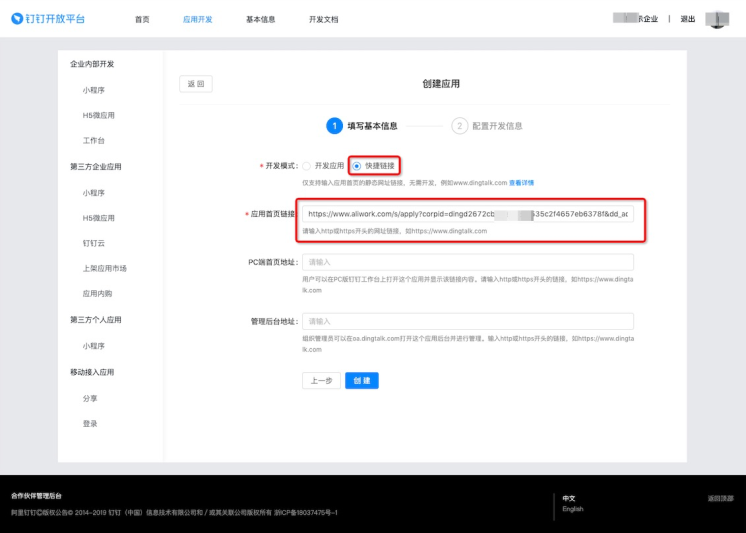746x533 pixels.
Task: Open 应用内购 in the sidebar
Action: coord(97,294)
